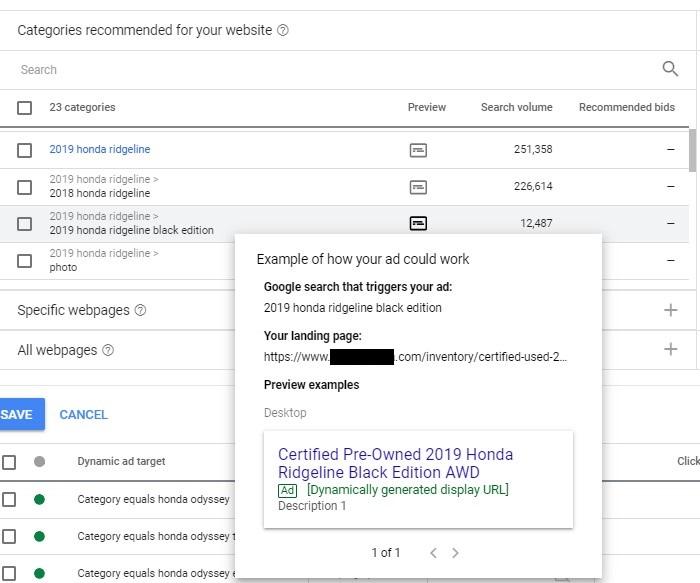The height and width of the screenshot is (583, 700).
Task: Click dynamically generated display URL text
Action: (x=408, y=490)
